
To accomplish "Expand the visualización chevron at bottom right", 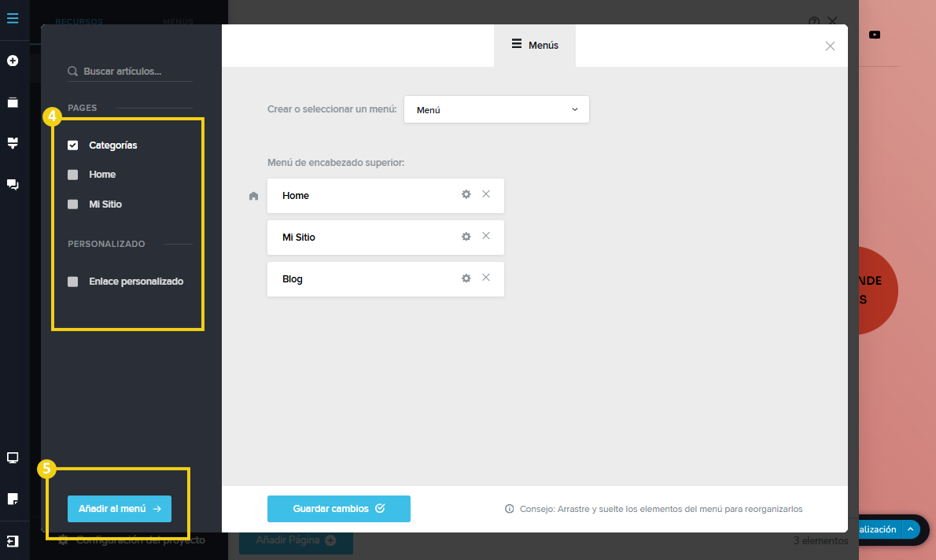I will [910, 529].
